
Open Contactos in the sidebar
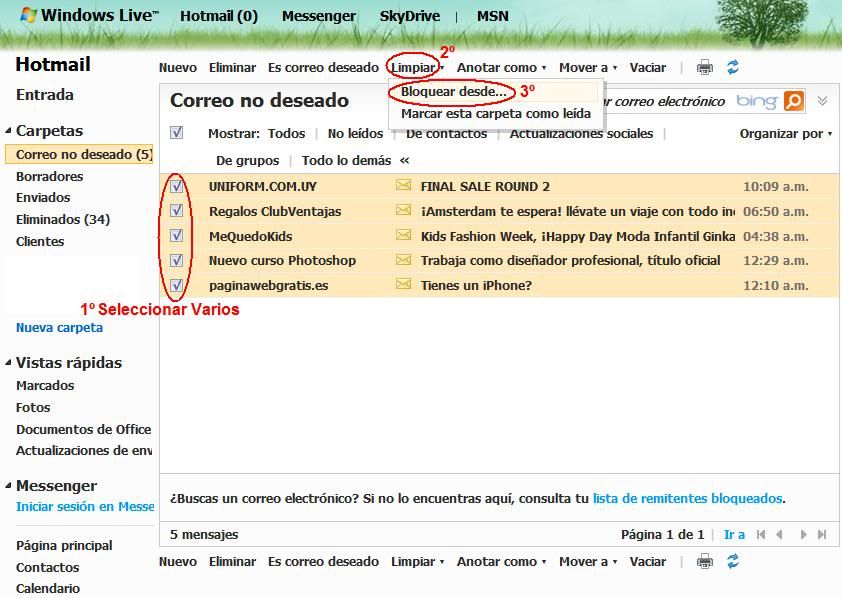[47, 567]
